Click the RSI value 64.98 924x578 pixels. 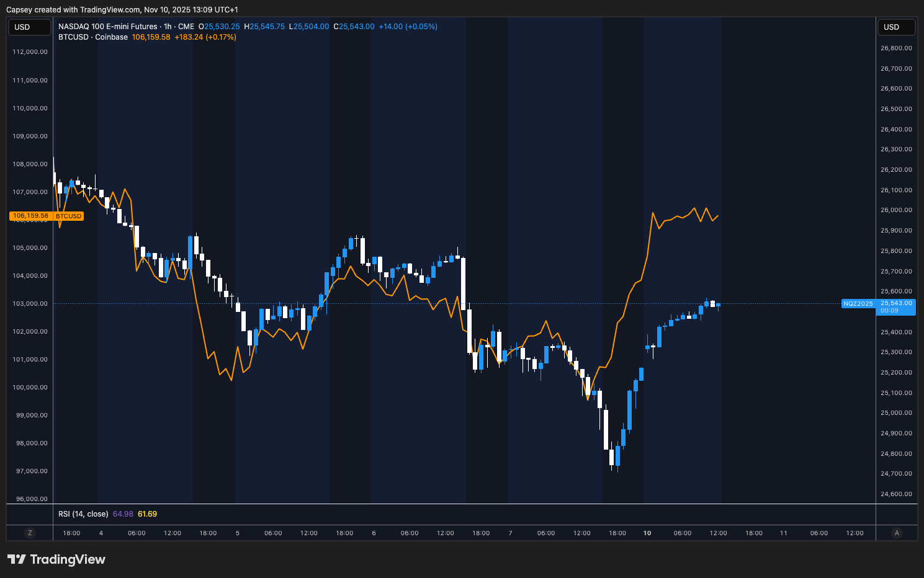pos(123,514)
